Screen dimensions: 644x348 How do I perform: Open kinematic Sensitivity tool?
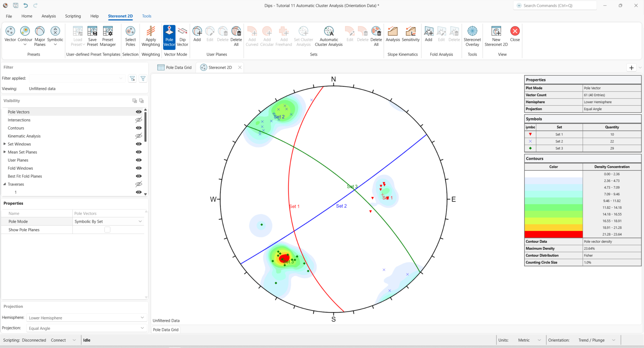pyautogui.click(x=411, y=34)
